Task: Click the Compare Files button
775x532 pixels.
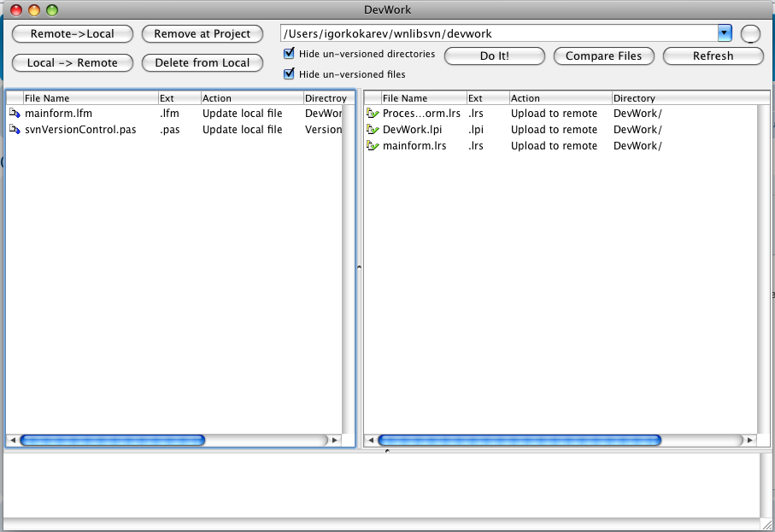Action: [604, 56]
